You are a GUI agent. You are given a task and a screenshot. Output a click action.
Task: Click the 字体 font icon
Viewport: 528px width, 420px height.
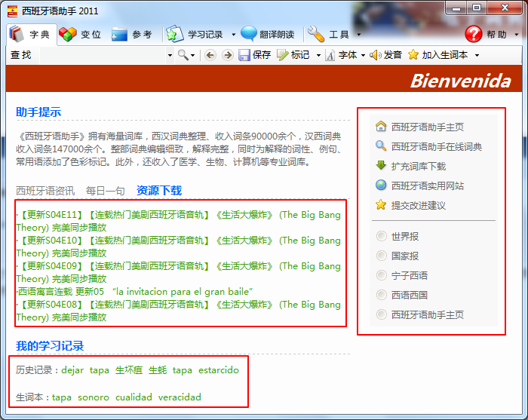coord(330,55)
